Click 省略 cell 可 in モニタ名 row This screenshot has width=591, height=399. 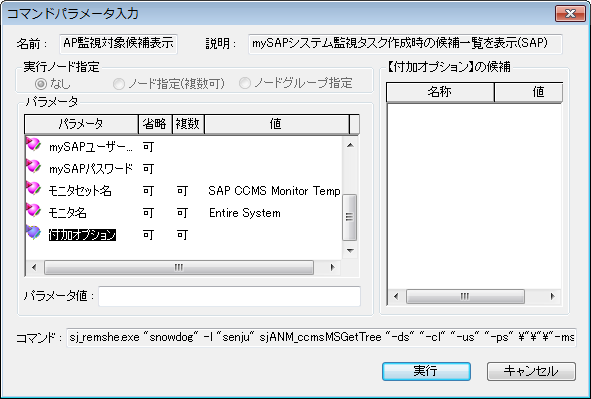[148, 213]
